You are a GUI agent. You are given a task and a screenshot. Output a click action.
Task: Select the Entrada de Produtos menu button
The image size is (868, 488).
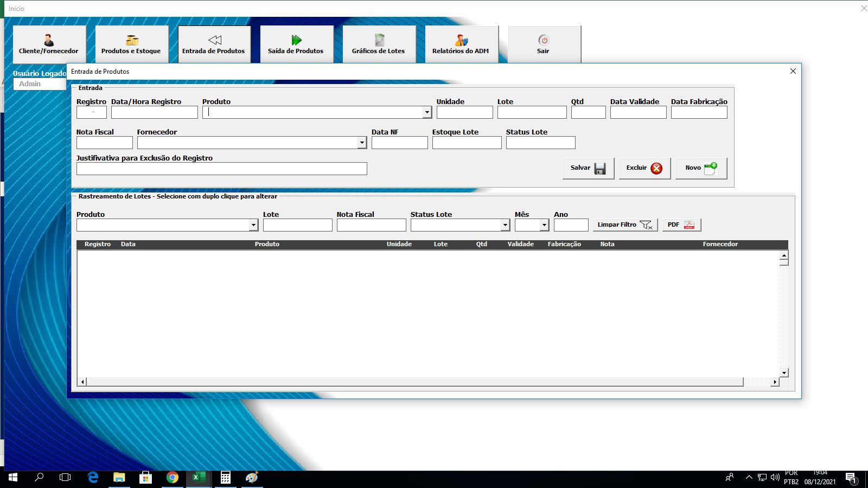(x=214, y=44)
